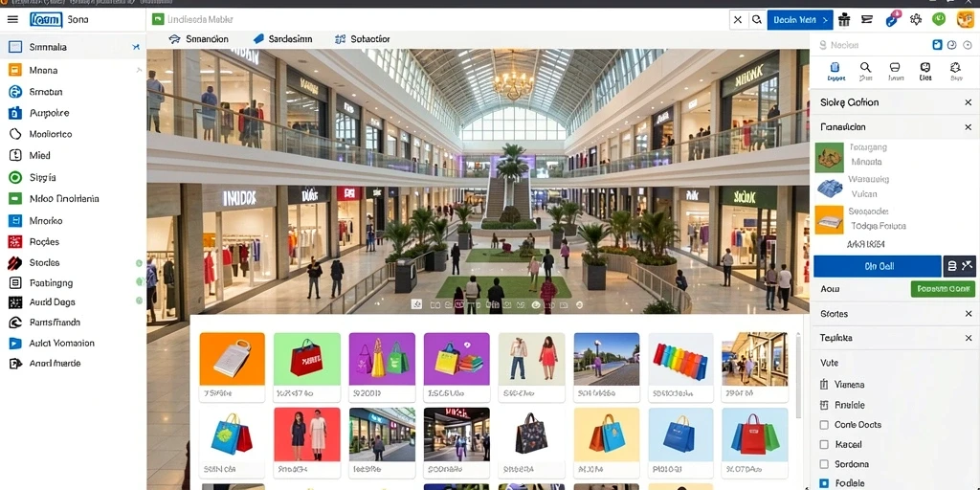Click the gift box icon in top toolbar
Screen dimensions: 980x490
click(x=844, y=19)
